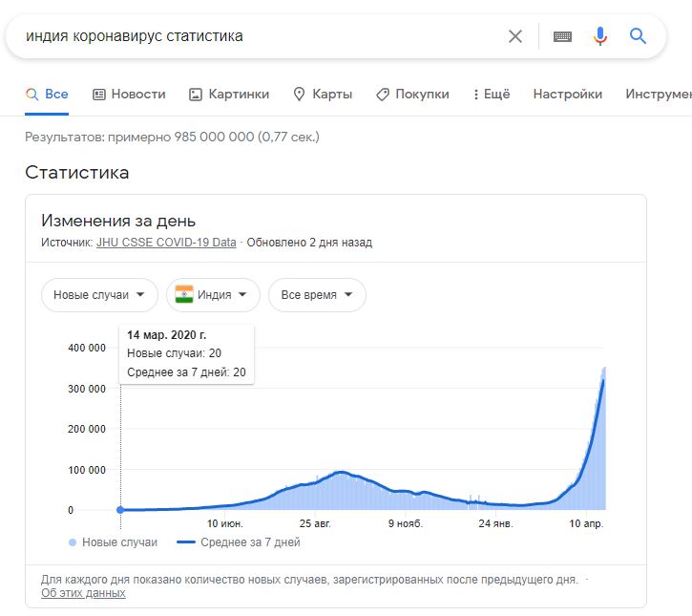
Task: Expand the Новые случаи dropdown
Action: point(99,295)
